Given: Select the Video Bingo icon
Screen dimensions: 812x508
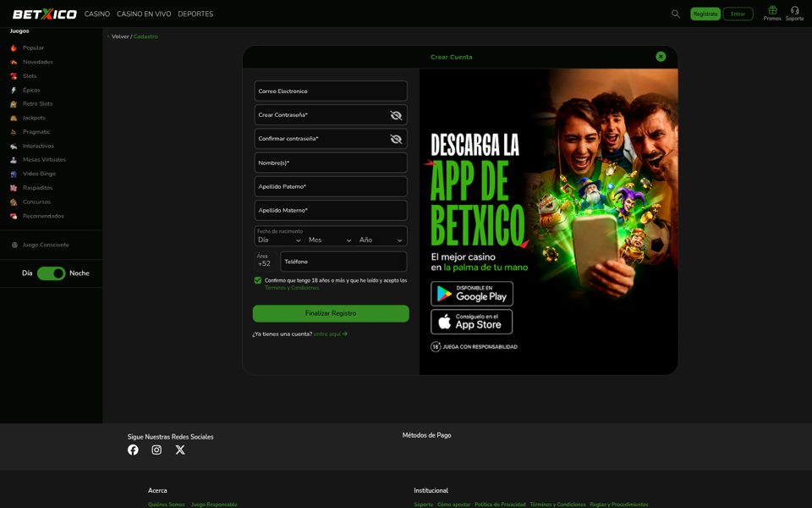Looking at the screenshot, I should pos(14,174).
